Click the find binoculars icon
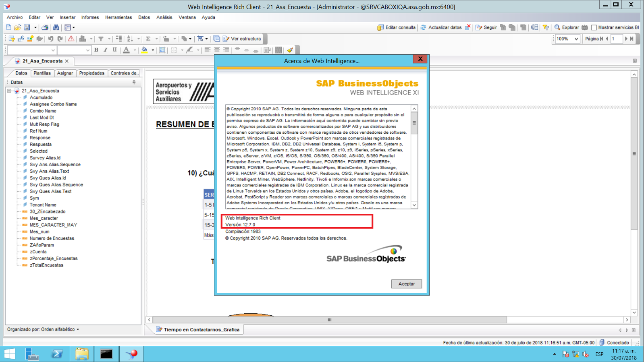 tap(56, 27)
